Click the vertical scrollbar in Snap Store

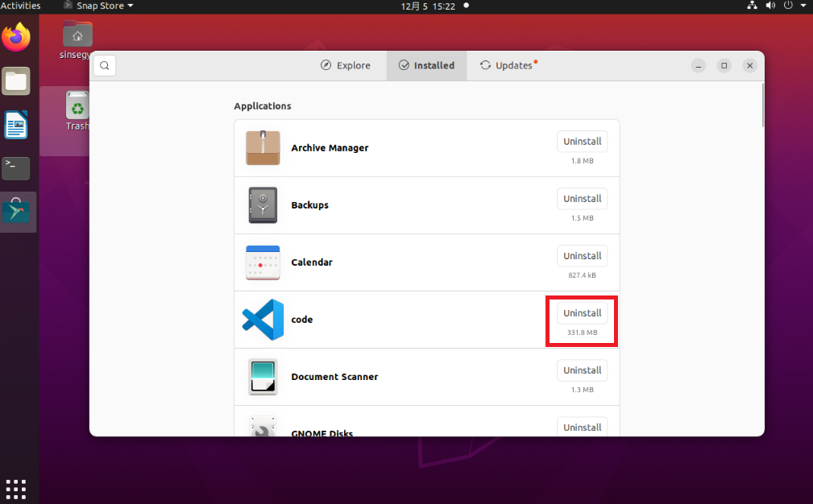pyautogui.click(x=763, y=105)
